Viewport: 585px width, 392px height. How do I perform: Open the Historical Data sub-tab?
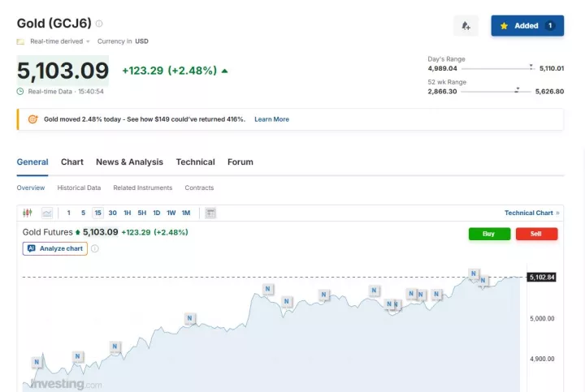pyautogui.click(x=79, y=187)
